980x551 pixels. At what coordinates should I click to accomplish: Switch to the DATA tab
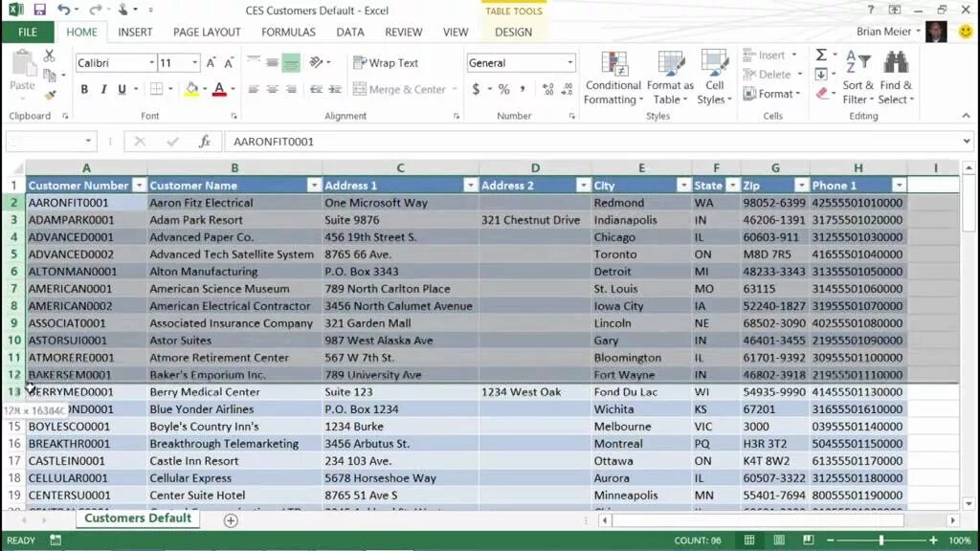tap(350, 32)
